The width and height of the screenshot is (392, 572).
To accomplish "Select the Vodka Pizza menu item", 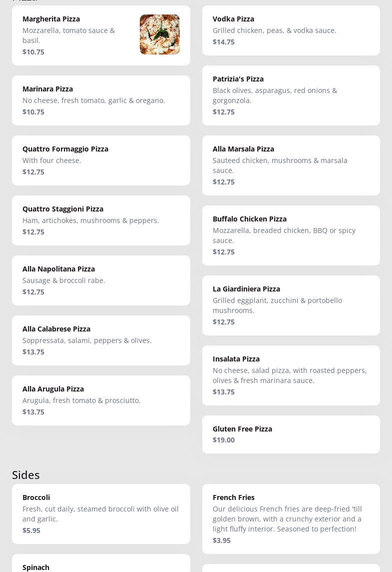I will [x=291, y=30].
